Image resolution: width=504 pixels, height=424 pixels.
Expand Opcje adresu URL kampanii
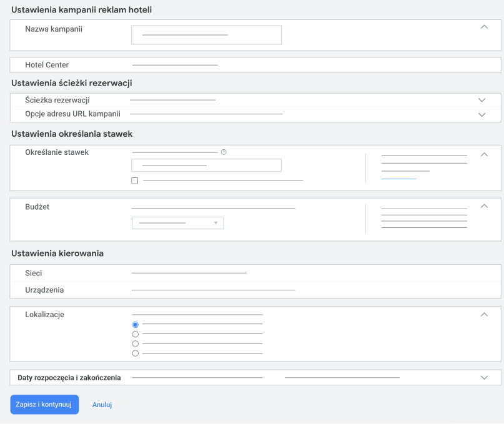pos(482,115)
